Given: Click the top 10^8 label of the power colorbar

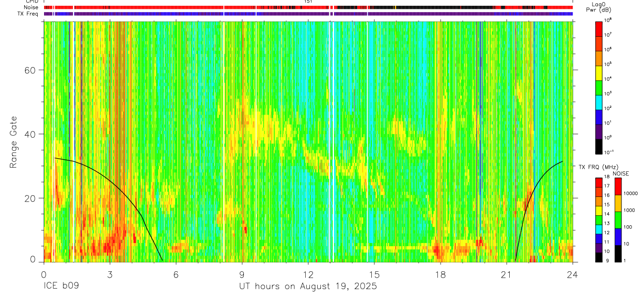Looking at the screenshot, I should [608, 20].
